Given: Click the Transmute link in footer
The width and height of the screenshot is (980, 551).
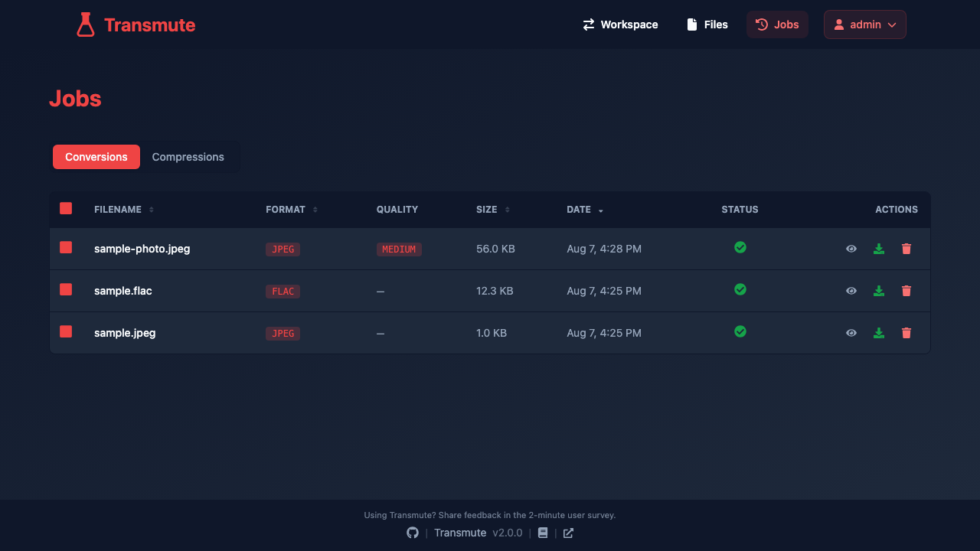Looking at the screenshot, I should click(460, 533).
